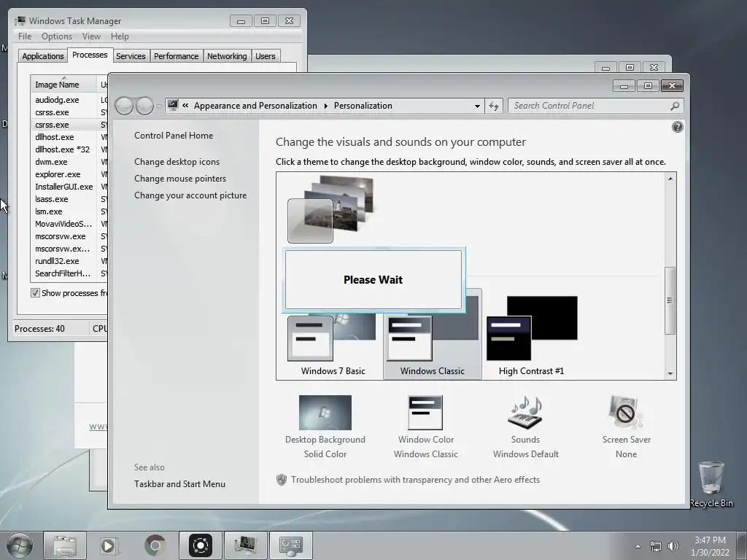747x560 pixels.
Task: Open the Task Manager View menu
Action: pos(91,36)
